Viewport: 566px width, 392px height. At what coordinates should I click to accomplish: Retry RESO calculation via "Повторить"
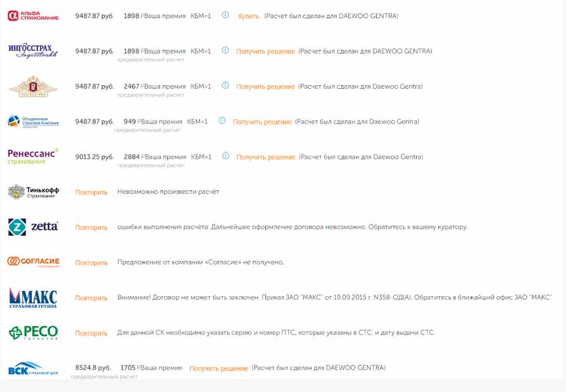click(x=91, y=333)
